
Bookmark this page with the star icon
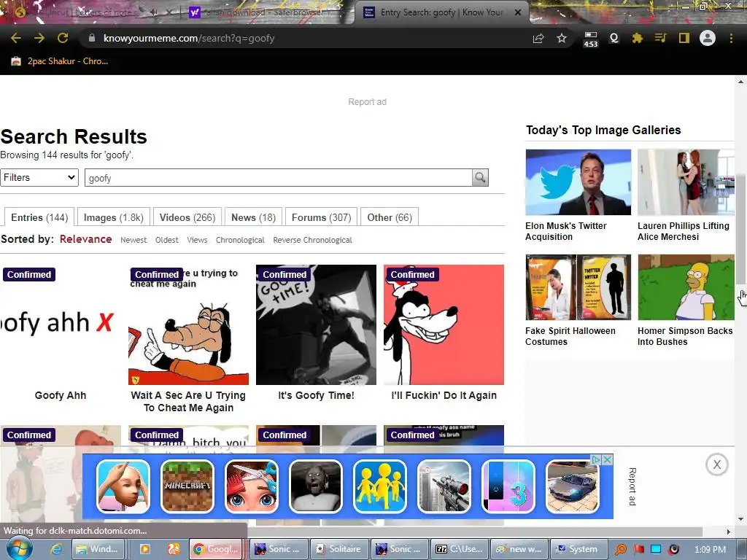(x=562, y=38)
